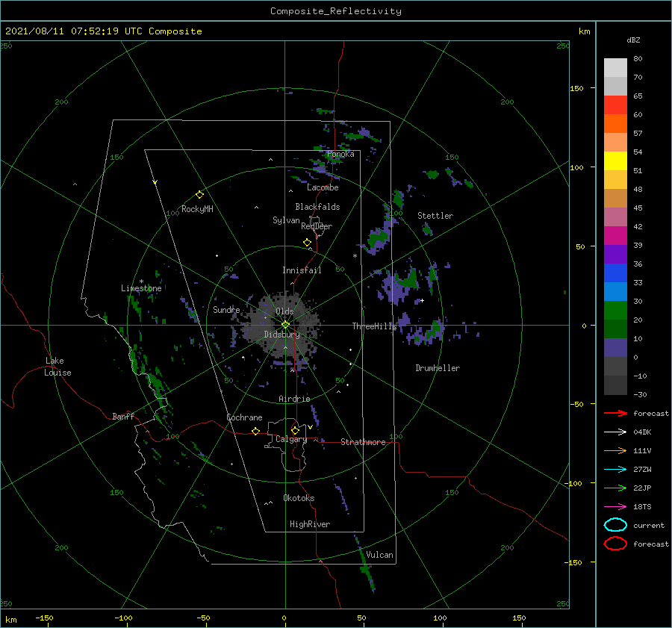Click the Composite_Reflectivity title text
Screen dimensions: 672x628
coord(336,11)
